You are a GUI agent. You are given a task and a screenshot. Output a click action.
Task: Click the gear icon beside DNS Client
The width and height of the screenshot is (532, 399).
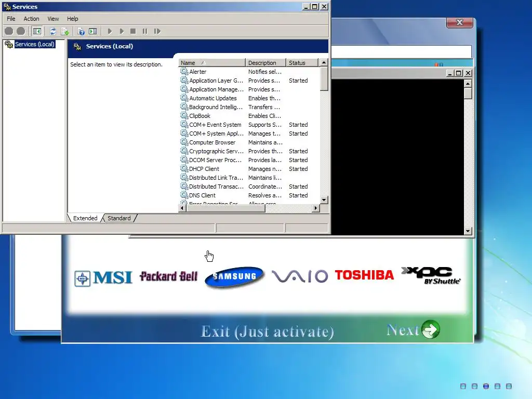click(x=184, y=195)
